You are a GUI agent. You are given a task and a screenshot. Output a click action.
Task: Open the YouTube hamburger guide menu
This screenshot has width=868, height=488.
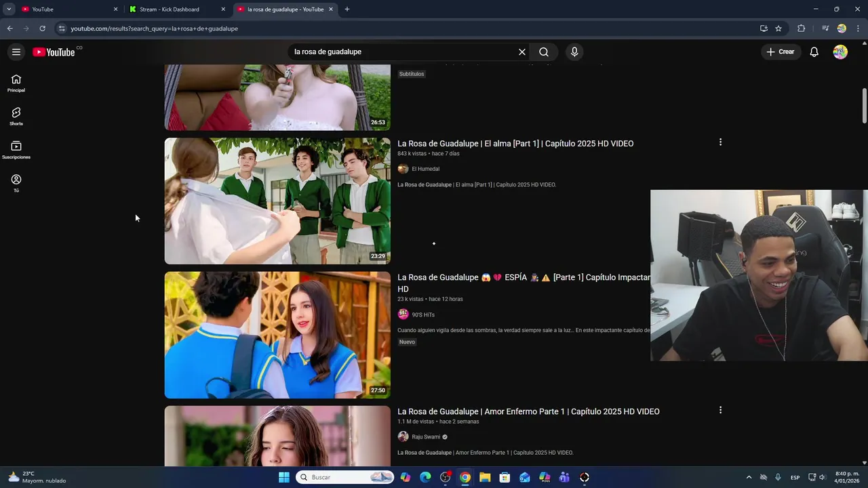16,52
